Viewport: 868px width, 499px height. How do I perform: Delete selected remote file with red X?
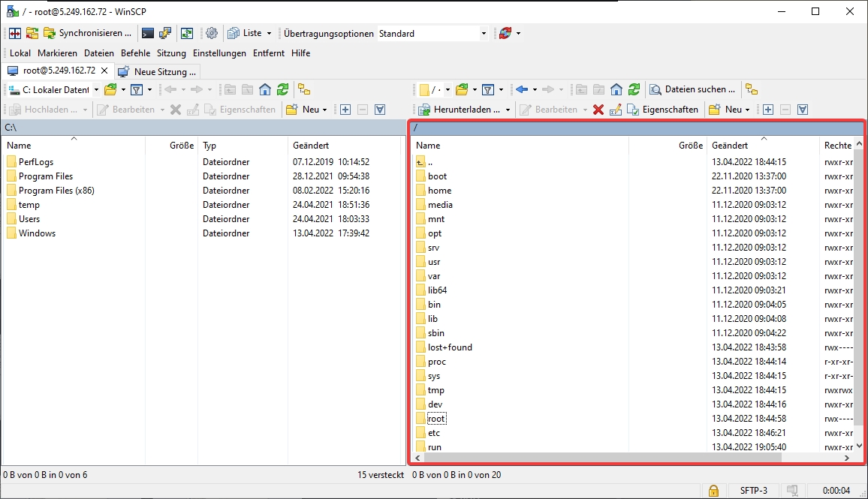pos(598,110)
